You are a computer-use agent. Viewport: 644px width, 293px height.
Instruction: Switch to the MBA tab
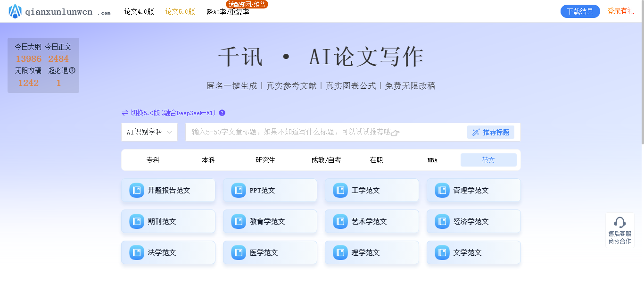pyautogui.click(x=431, y=160)
